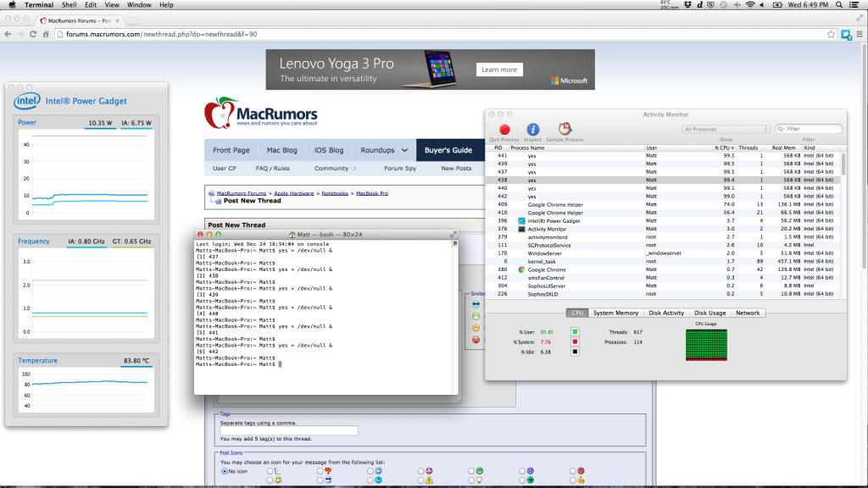Open the Apple menu
Screen dimensions: 868x488
coord(12,5)
